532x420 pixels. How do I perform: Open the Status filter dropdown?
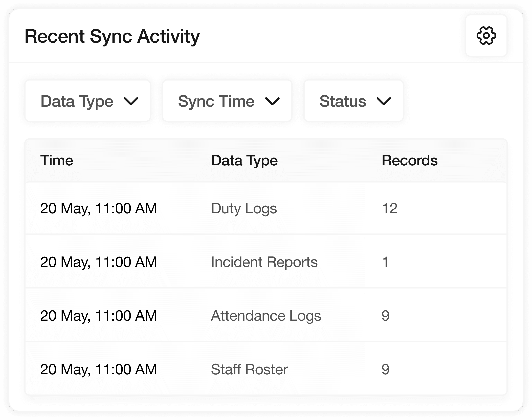353,101
